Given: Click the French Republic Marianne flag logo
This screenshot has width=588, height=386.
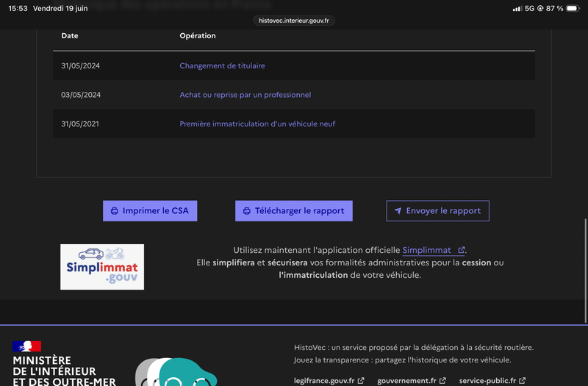Looking at the screenshot, I should click(x=26, y=346).
